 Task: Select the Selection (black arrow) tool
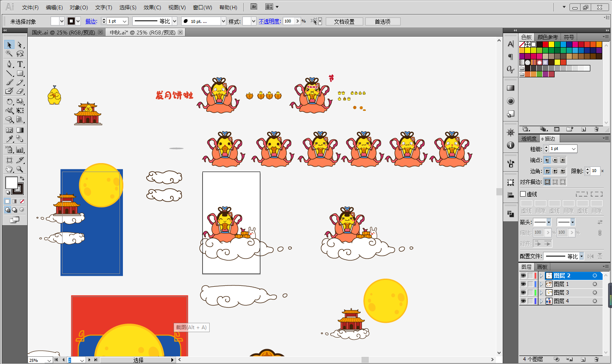(9, 45)
